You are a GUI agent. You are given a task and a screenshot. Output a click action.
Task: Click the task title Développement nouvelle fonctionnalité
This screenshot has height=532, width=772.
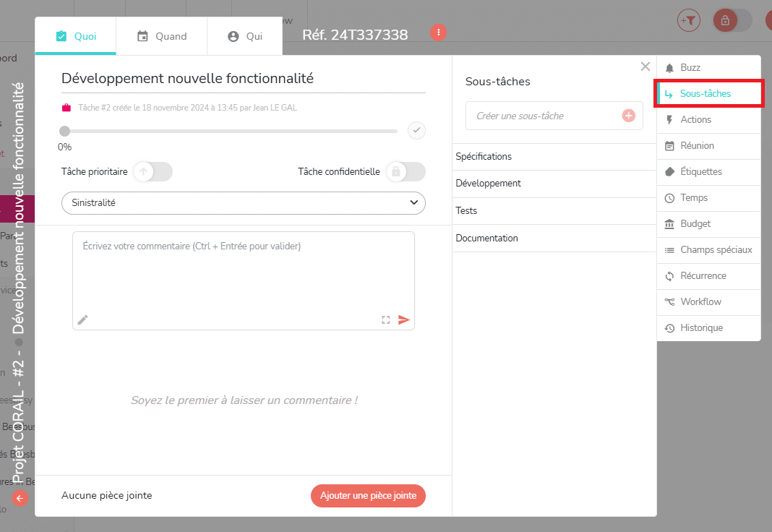[x=188, y=78]
